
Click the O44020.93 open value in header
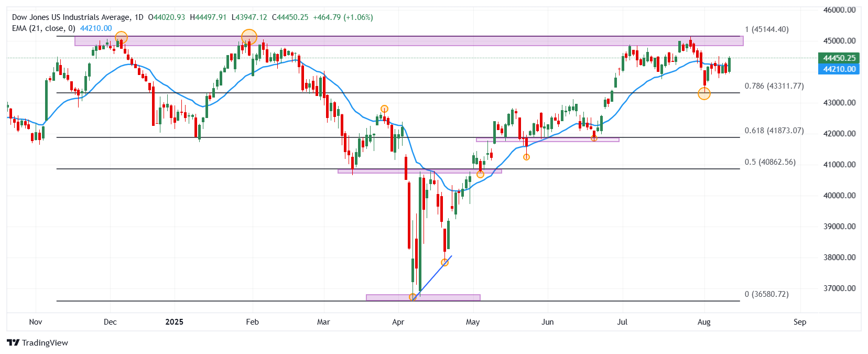click(166, 17)
